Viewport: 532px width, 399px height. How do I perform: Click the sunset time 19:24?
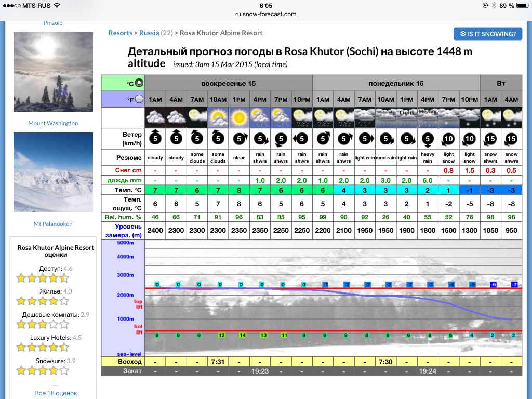pyautogui.click(x=428, y=371)
